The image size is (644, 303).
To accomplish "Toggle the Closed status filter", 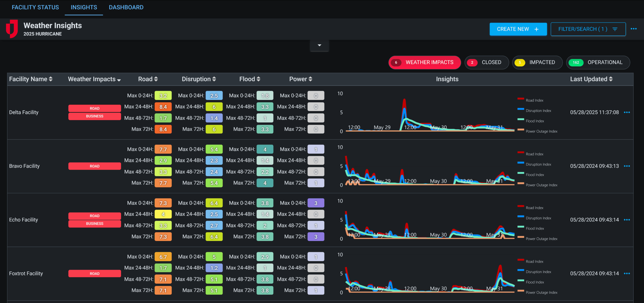I will click(486, 62).
